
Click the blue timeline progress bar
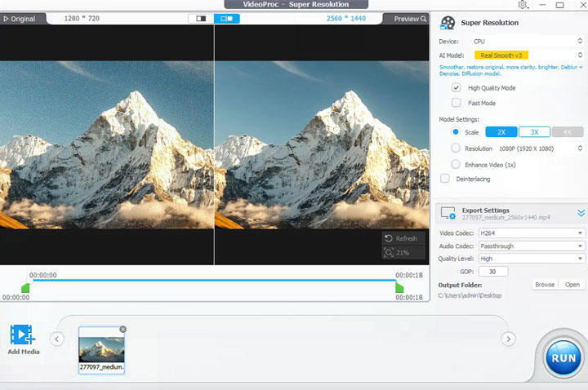tap(214, 280)
